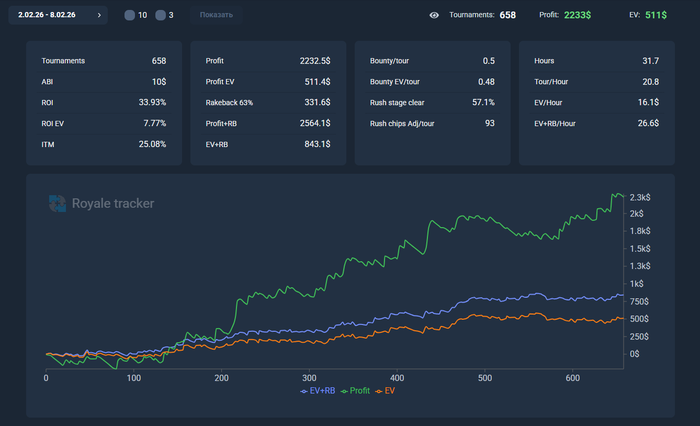Click the green Profit line peak on chart

pyautogui.click(x=616, y=194)
